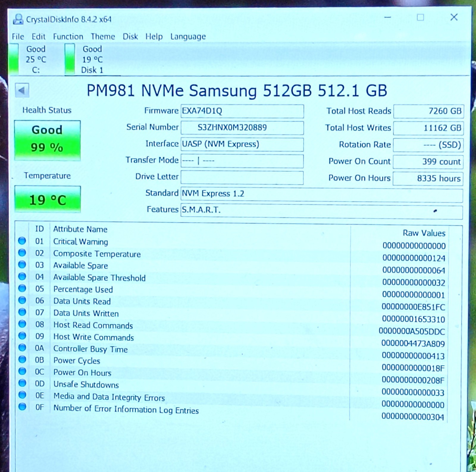Click status circle for Available Spare Threshold

click(x=22, y=276)
